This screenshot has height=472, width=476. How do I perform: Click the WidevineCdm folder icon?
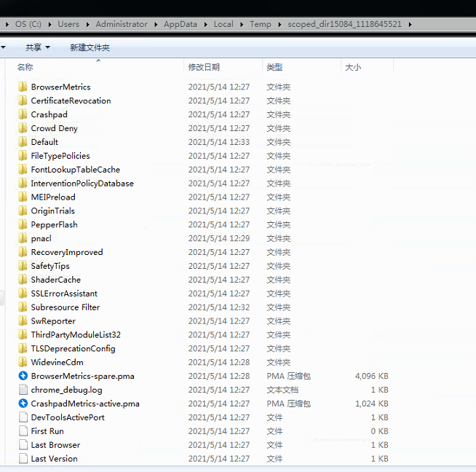tap(23, 362)
